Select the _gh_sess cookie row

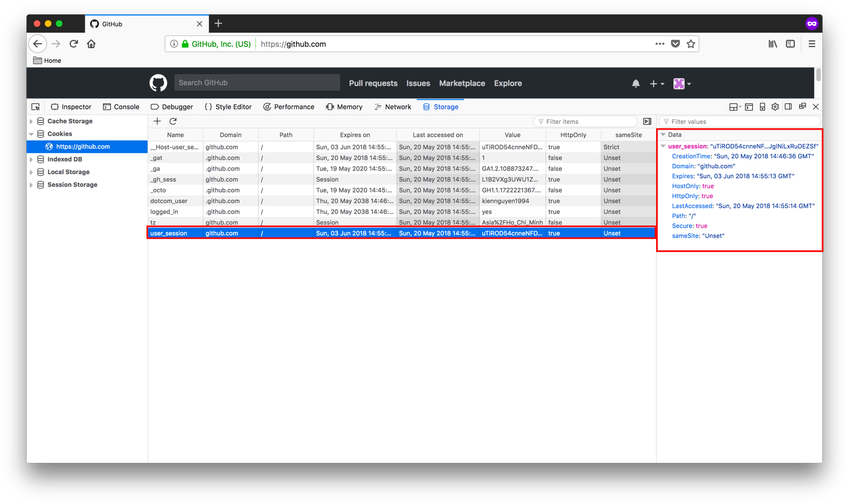coord(402,179)
